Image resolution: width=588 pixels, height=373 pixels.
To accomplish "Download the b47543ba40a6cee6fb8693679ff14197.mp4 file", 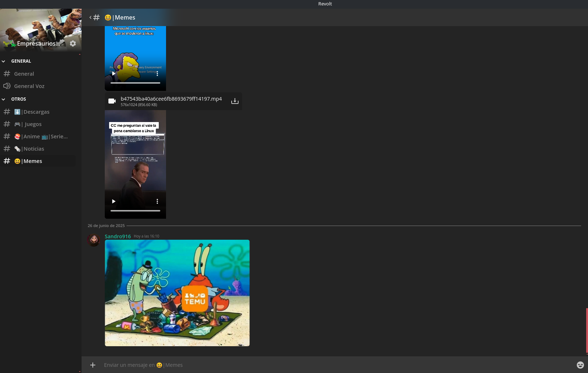I will tap(235, 101).
